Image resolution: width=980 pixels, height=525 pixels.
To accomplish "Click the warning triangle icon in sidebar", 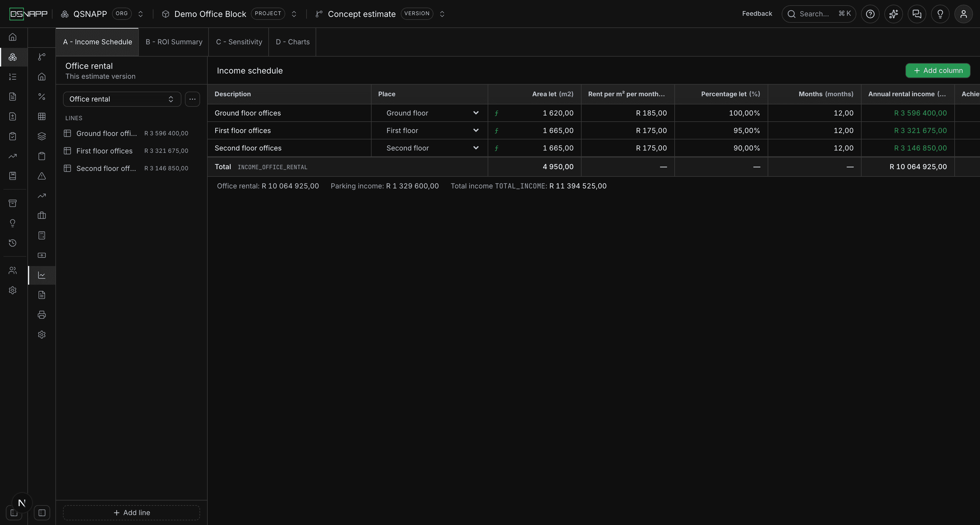I will pyautogui.click(x=42, y=176).
